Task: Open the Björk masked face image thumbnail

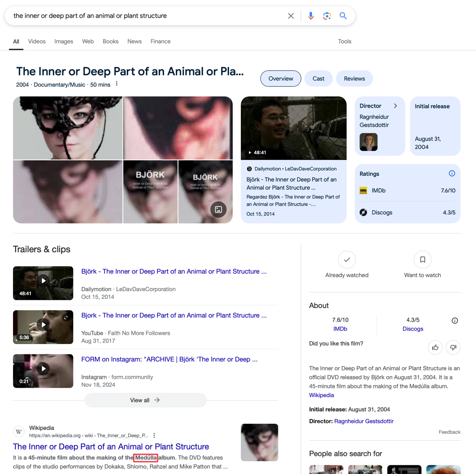Action: 68,128
